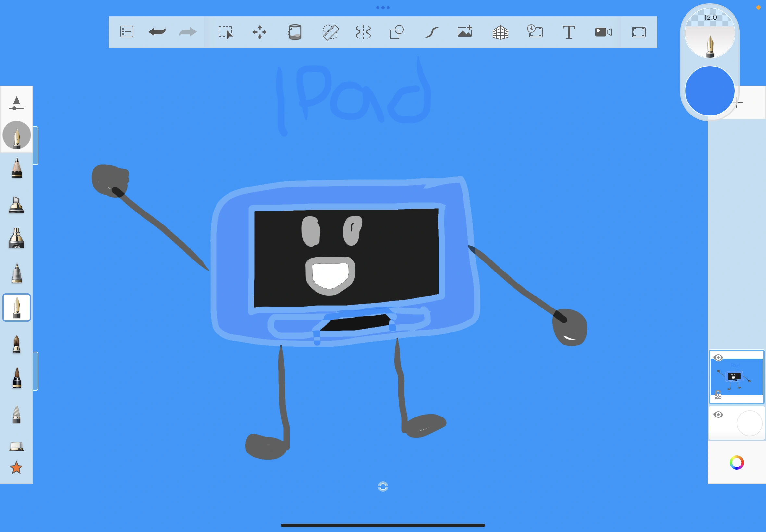Enable the symmetry drawing tool
The image size is (766, 532).
(363, 32)
